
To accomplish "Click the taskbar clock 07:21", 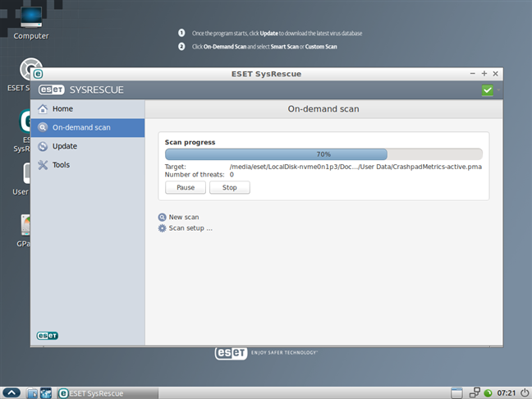I will click(x=507, y=393).
